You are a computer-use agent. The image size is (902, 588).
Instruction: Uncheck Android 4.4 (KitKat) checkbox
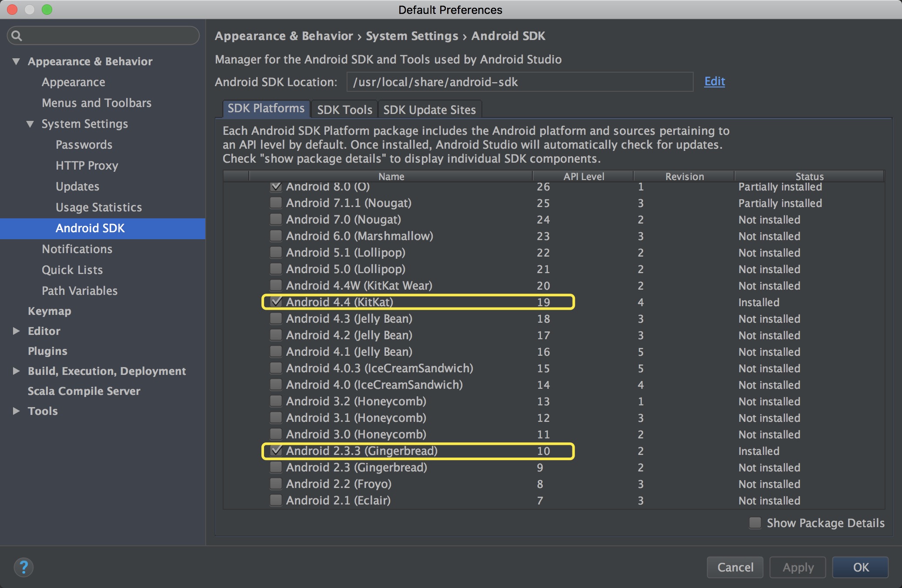point(276,302)
